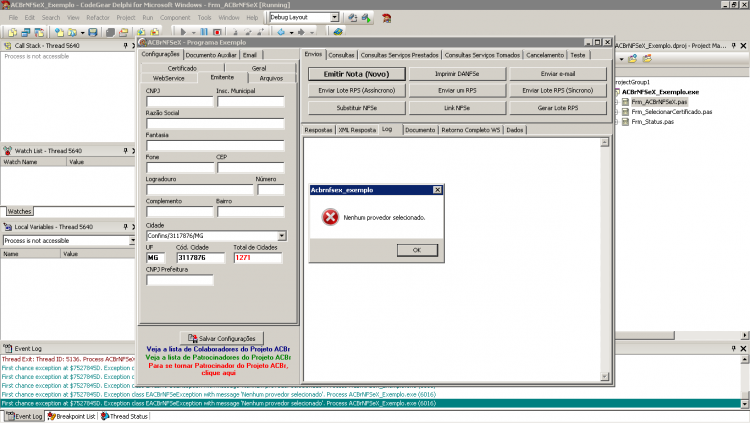Image resolution: width=750 pixels, height=423 pixels.
Task: Click the Save current desktop icon
Action: [353, 18]
